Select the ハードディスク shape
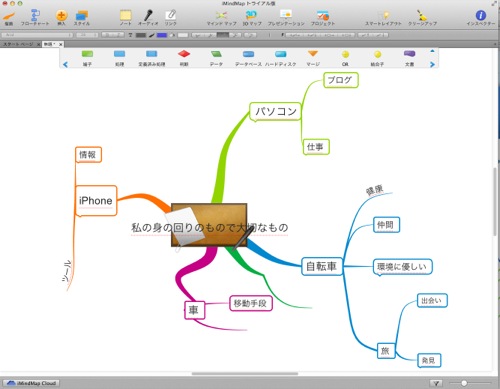This screenshot has width=500, height=389. coord(281,54)
